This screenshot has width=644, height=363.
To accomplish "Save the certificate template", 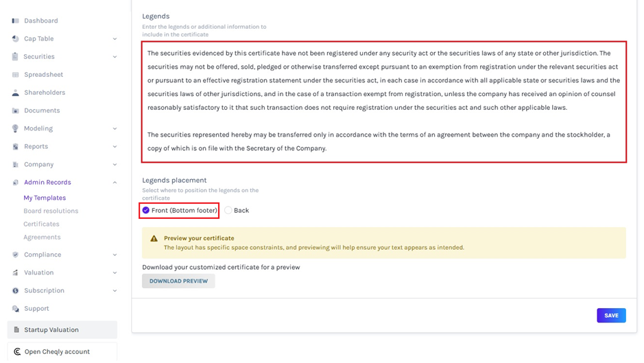I will [x=610, y=316].
